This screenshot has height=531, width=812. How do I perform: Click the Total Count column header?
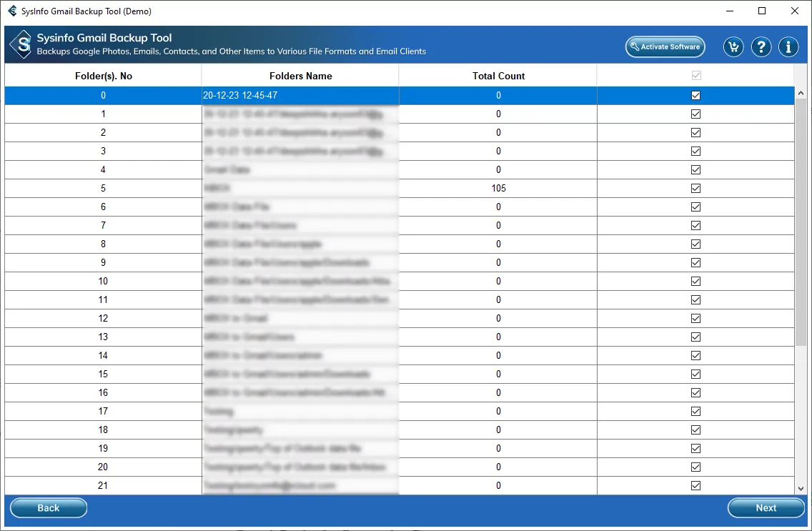click(x=498, y=76)
